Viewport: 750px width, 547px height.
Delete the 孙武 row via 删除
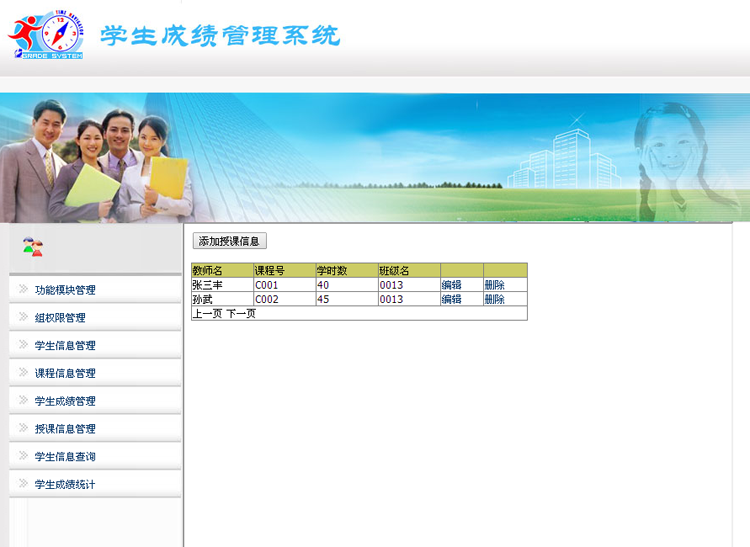tap(494, 299)
